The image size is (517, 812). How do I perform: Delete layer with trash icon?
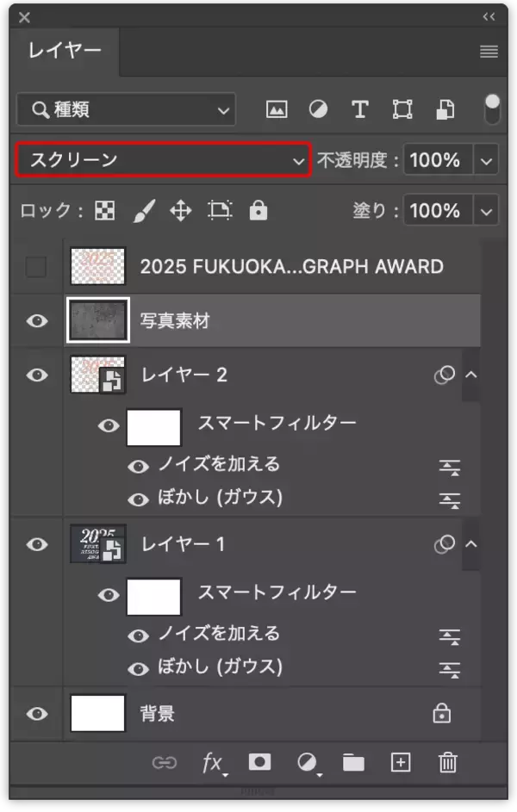(447, 763)
